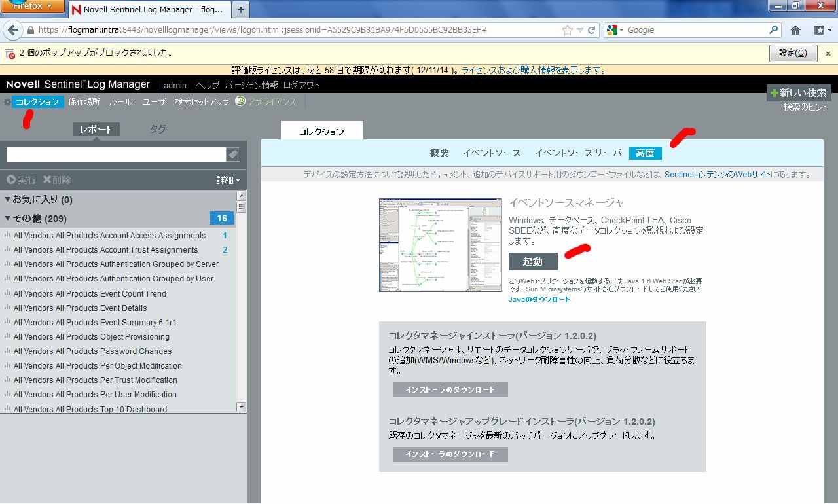Open the address bar history dropdown arrow
The image size is (838, 504).
pyautogui.click(x=580, y=30)
